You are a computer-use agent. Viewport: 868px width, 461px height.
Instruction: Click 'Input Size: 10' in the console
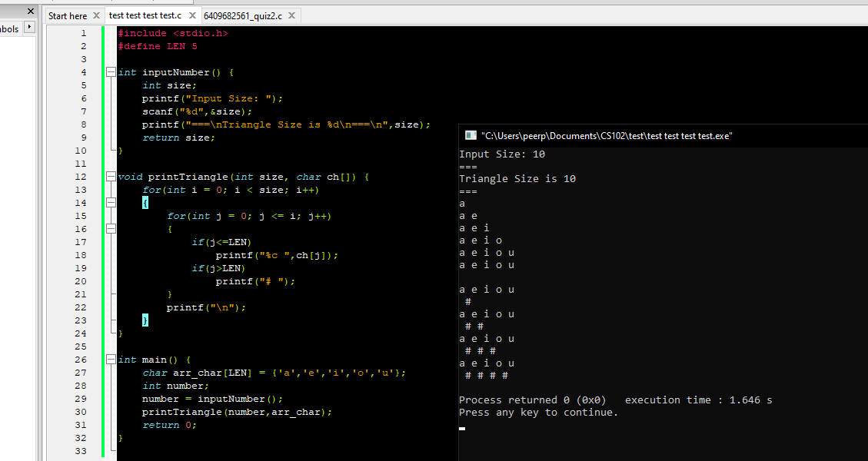point(502,154)
